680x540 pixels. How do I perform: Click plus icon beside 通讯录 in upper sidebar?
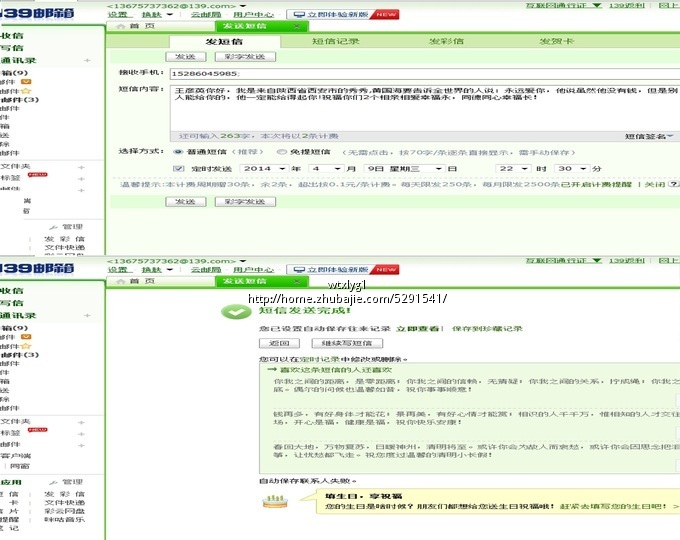pyautogui.click(x=87, y=60)
